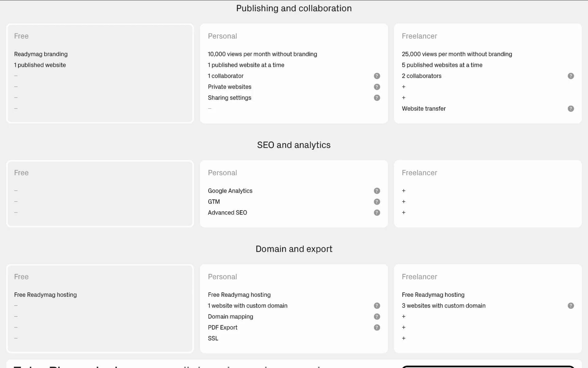Click Domain mapping feature text
This screenshot has height=368, width=588.
(230, 317)
